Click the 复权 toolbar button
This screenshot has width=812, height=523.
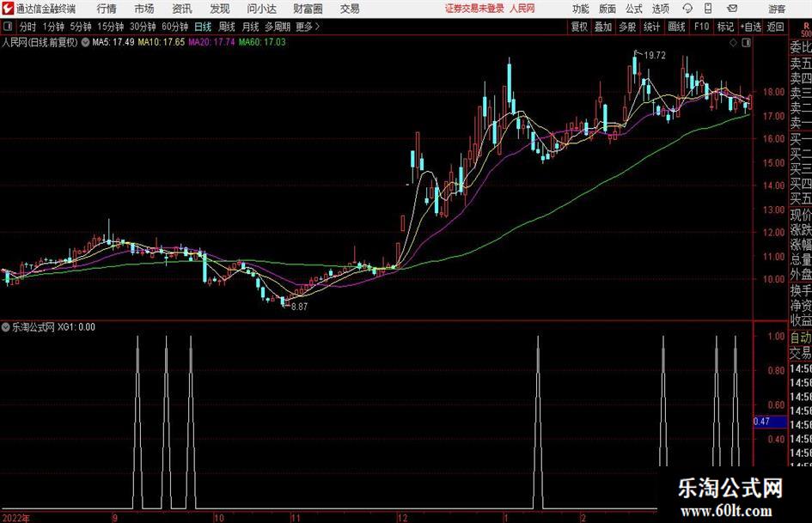point(579,27)
